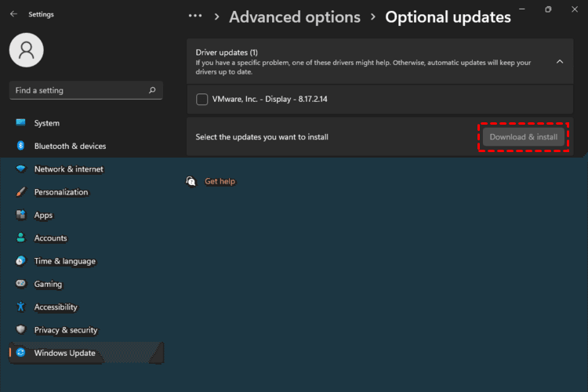
Task: Click the Privacy & security shield icon
Action: point(20,330)
